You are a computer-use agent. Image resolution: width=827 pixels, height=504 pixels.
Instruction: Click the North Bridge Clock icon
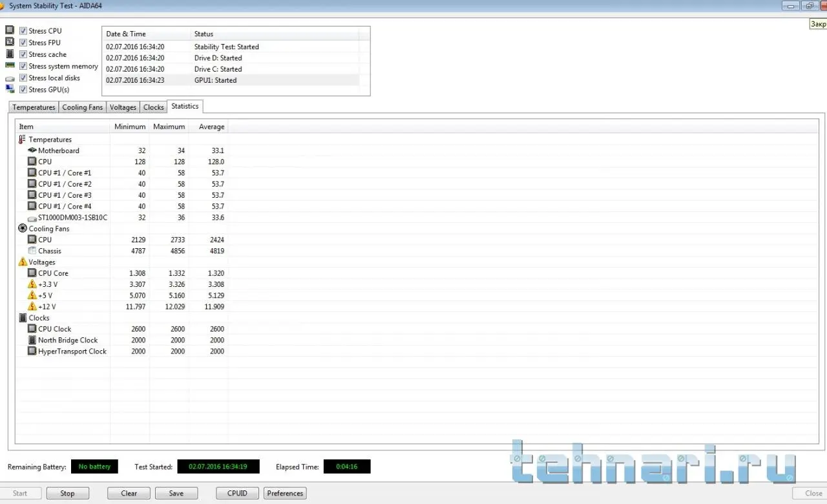point(32,340)
